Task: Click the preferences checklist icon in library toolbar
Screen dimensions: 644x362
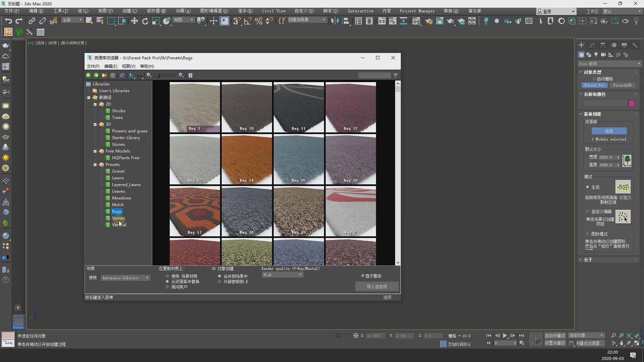Action: coord(191,75)
